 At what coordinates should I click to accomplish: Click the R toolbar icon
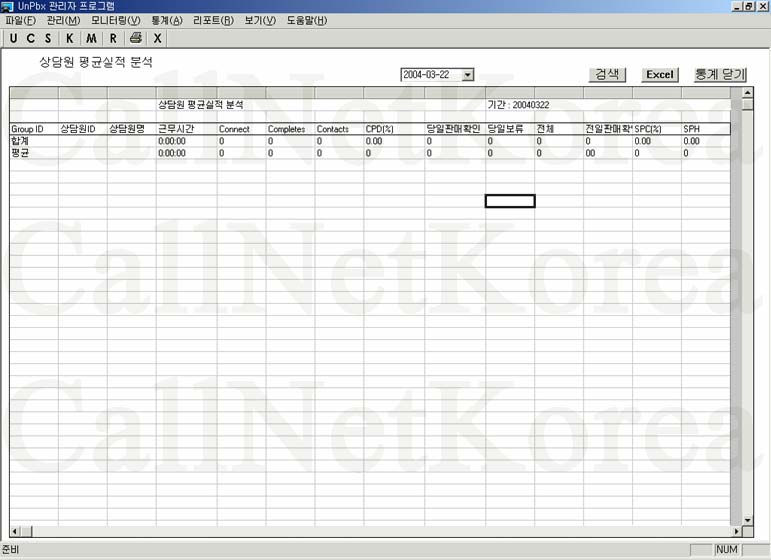[113, 39]
